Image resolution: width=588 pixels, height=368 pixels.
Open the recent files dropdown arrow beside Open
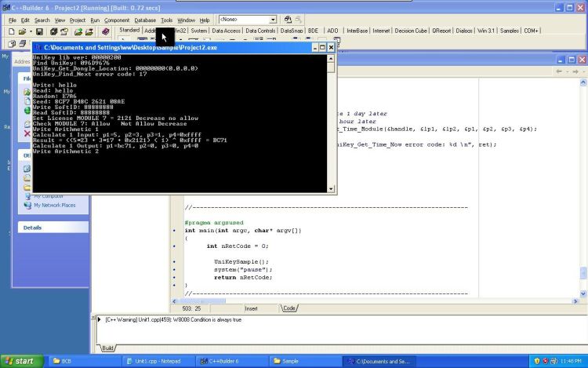click(31, 32)
